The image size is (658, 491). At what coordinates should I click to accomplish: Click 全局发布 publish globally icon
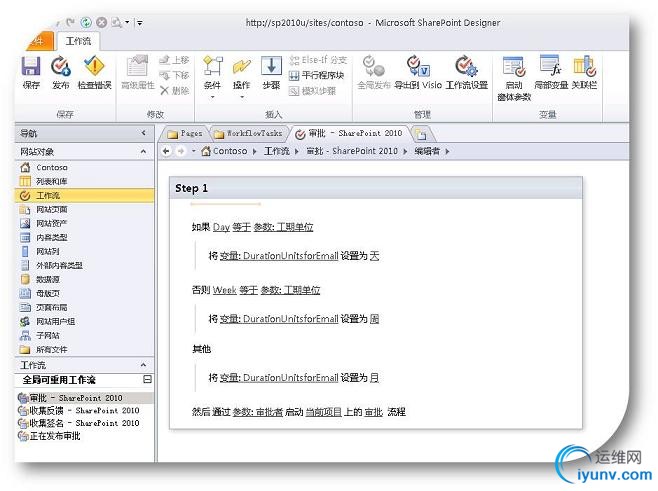(x=373, y=72)
